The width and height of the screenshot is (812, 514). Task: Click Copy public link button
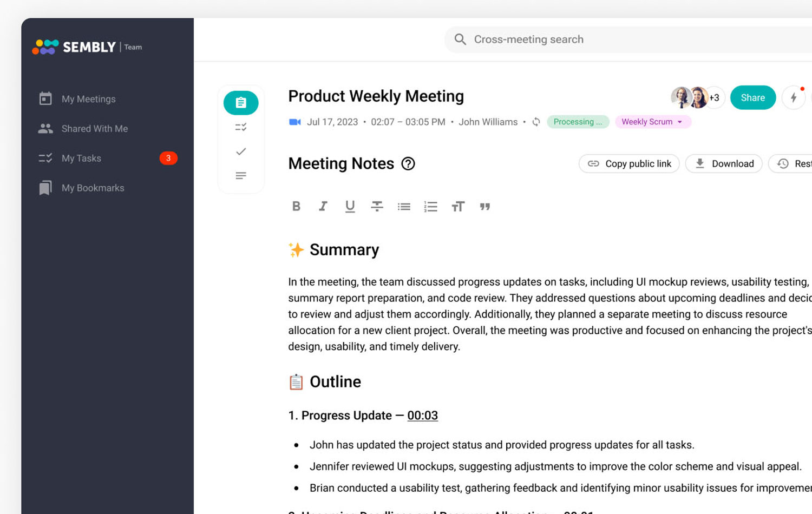point(629,163)
